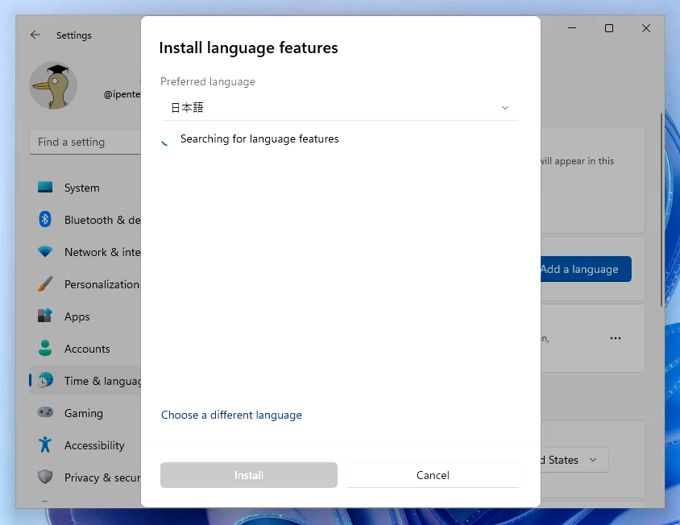Click Choose a different language link
680x525 pixels.
(232, 415)
